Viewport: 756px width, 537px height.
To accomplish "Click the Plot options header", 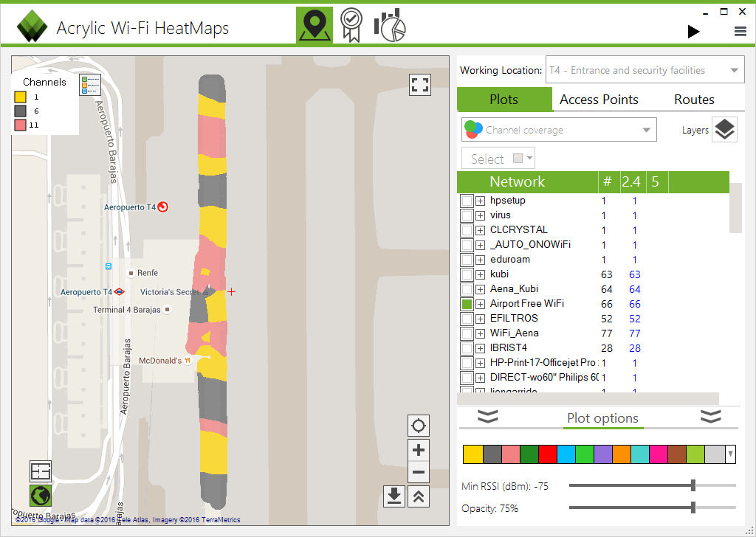I will (x=602, y=418).
